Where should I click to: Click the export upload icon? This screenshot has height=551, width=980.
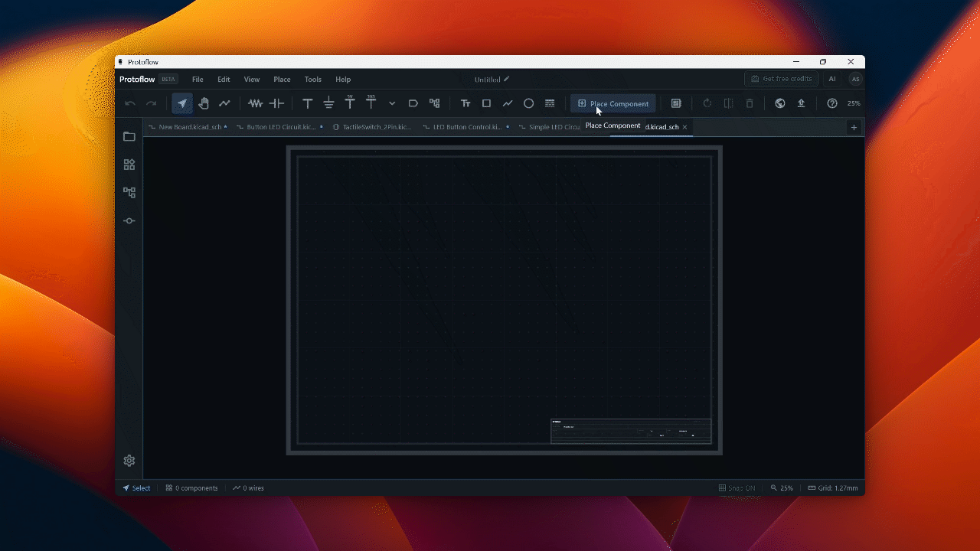point(801,103)
